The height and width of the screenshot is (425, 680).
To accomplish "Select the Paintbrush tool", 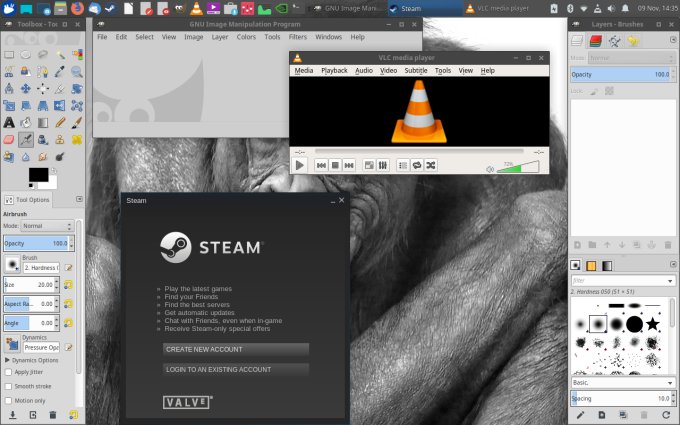I will 77,122.
